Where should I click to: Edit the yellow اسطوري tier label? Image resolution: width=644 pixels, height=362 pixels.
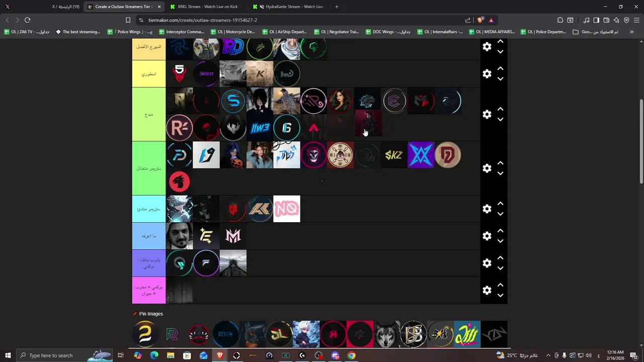click(149, 74)
